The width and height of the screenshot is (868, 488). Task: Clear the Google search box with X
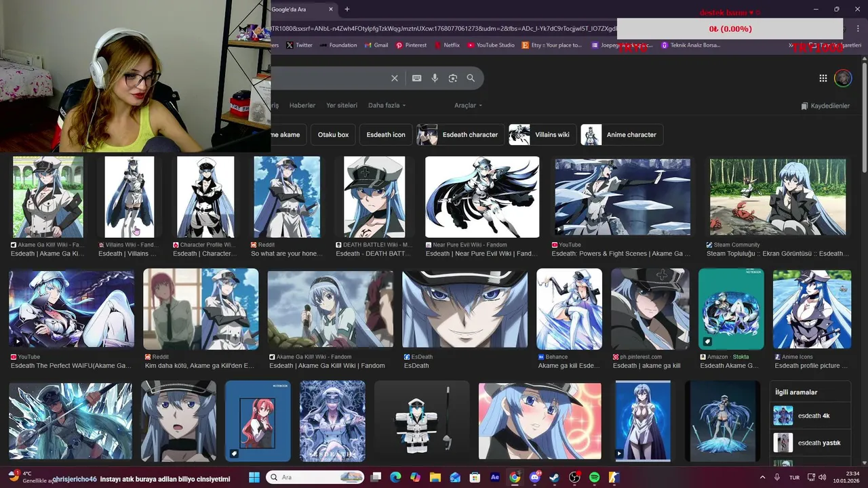[x=394, y=78]
